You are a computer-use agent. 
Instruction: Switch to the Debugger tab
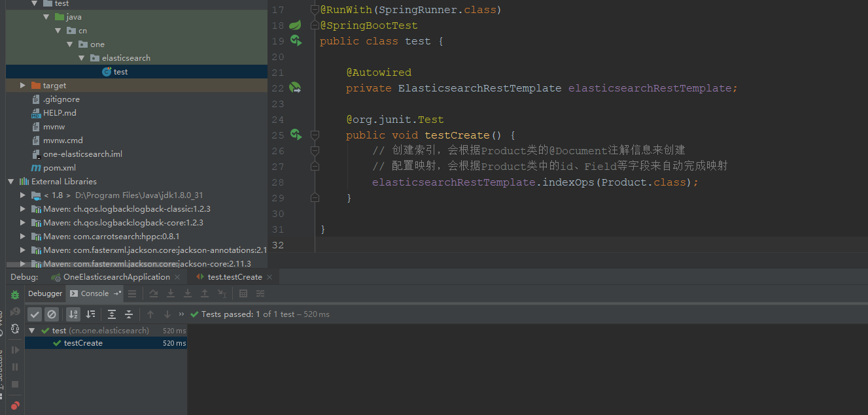(x=44, y=293)
